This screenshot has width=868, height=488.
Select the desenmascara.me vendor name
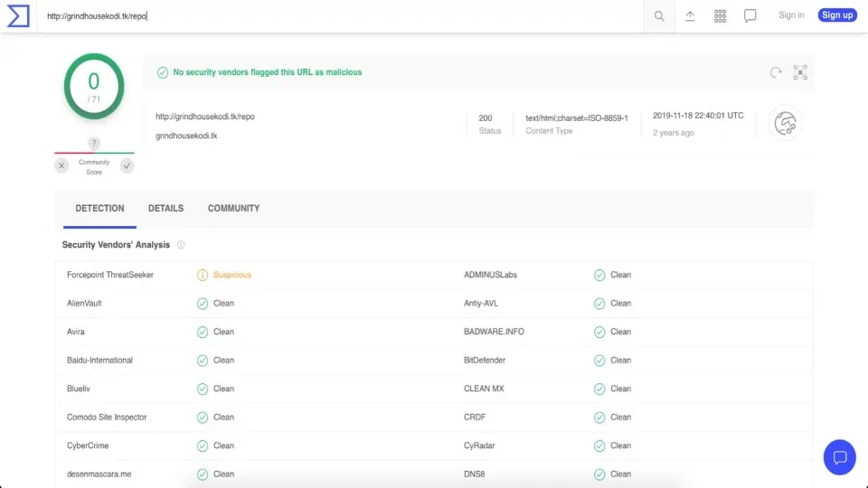99,474
